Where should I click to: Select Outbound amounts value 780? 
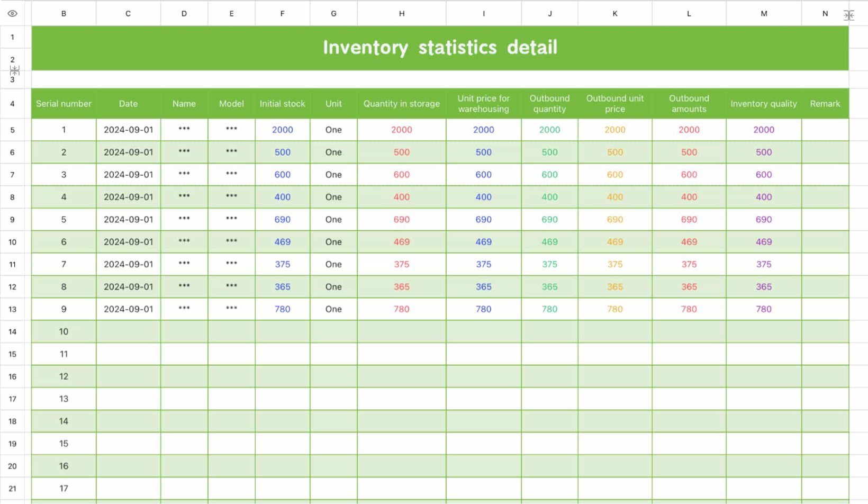pyautogui.click(x=689, y=309)
